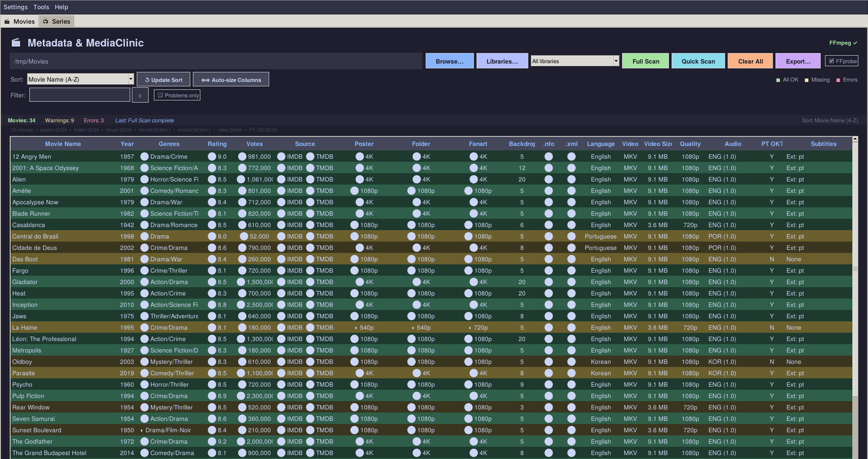868x459 pixels.
Task: Click the votes status dot for Jaws
Action: point(241,316)
